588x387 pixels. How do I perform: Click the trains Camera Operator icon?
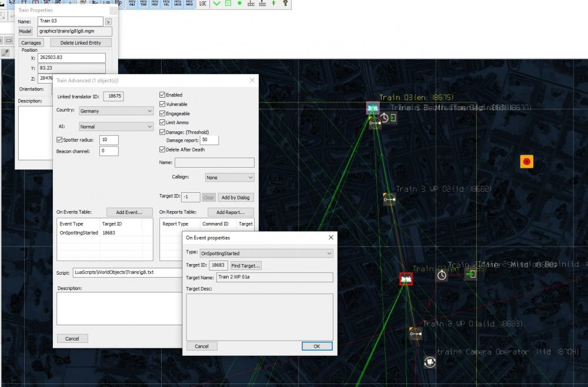point(430,361)
